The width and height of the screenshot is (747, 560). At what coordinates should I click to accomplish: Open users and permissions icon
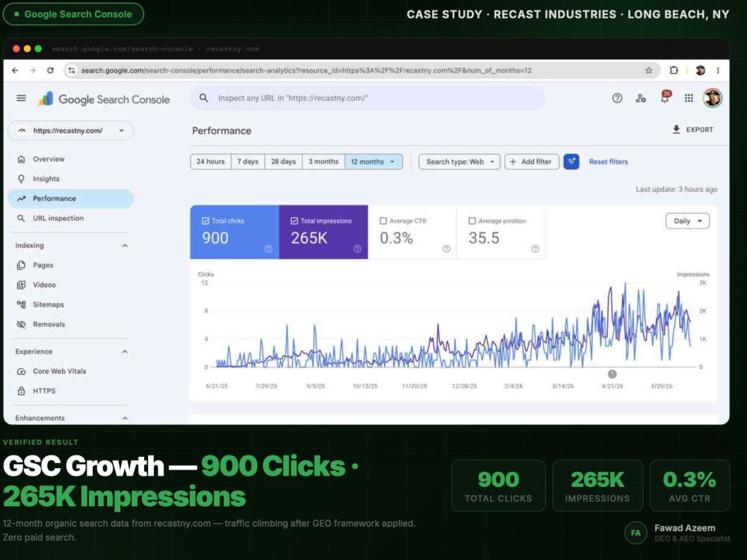click(641, 98)
